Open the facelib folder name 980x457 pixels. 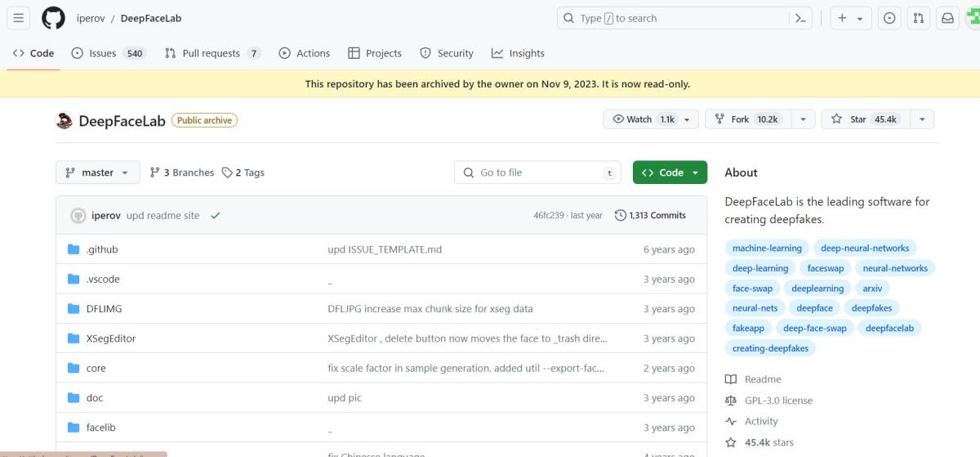[103, 428]
